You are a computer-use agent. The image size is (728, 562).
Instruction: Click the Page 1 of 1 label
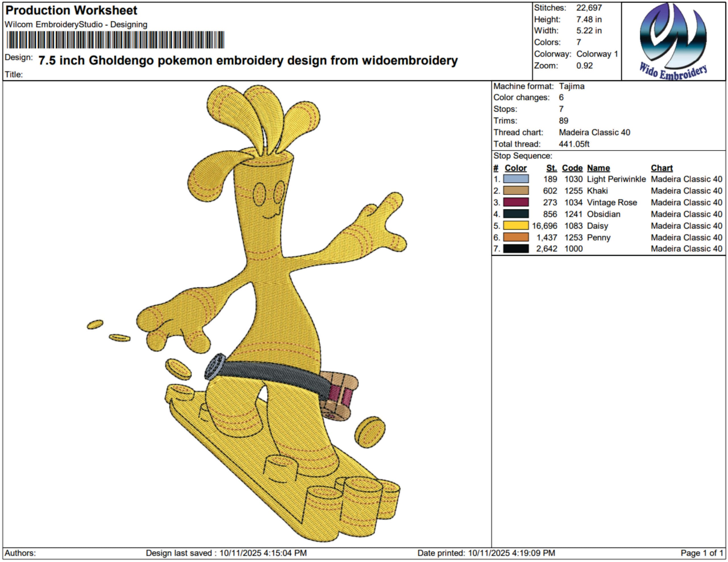pyautogui.click(x=702, y=553)
